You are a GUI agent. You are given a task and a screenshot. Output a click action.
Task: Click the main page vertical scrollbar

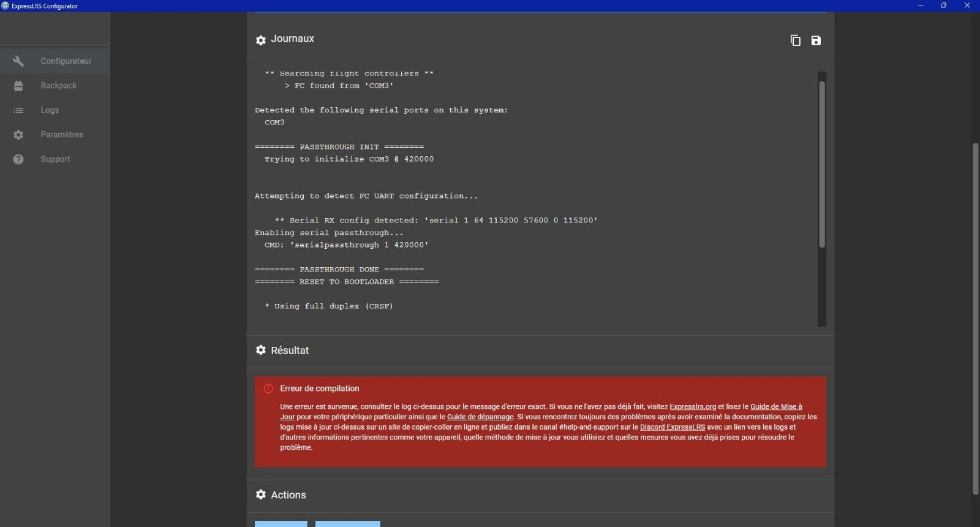pos(975,319)
